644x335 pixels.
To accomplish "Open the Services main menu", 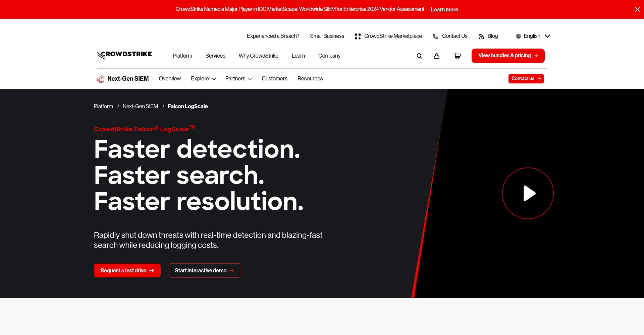I will point(215,56).
